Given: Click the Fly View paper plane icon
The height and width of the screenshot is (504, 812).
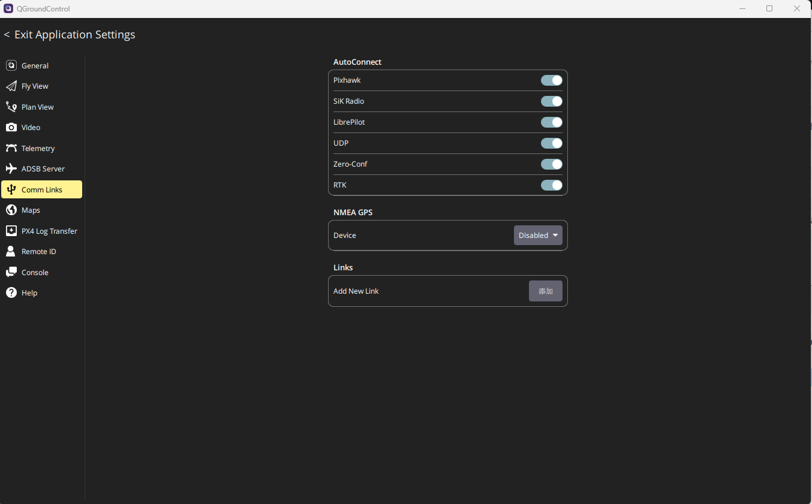Looking at the screenshot, I should (x=11, y=86).
